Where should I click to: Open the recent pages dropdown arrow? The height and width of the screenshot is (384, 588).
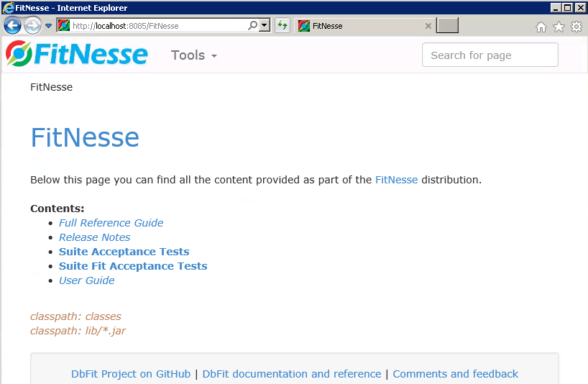coord(48,26)
